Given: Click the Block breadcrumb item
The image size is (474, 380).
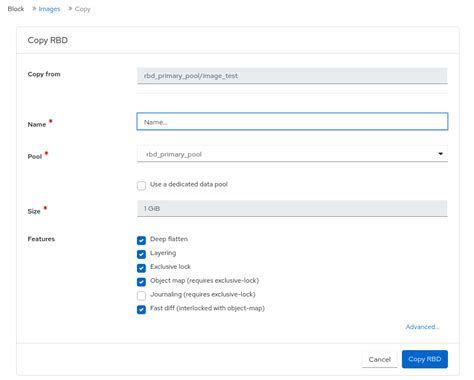Looking at the screenshot, I should pyautogui.click(x=16, y=9).
